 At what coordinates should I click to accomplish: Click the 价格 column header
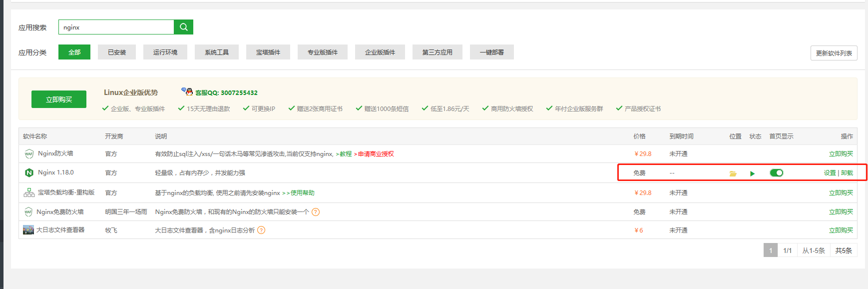pos(639,136)
